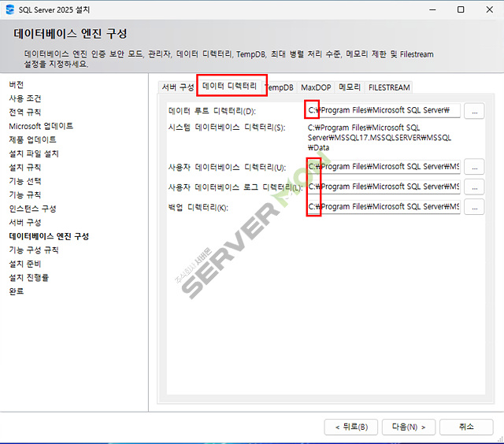Click the 백업 디렉터리 path field
Screen dimensions: 504x444
point(384,206)
